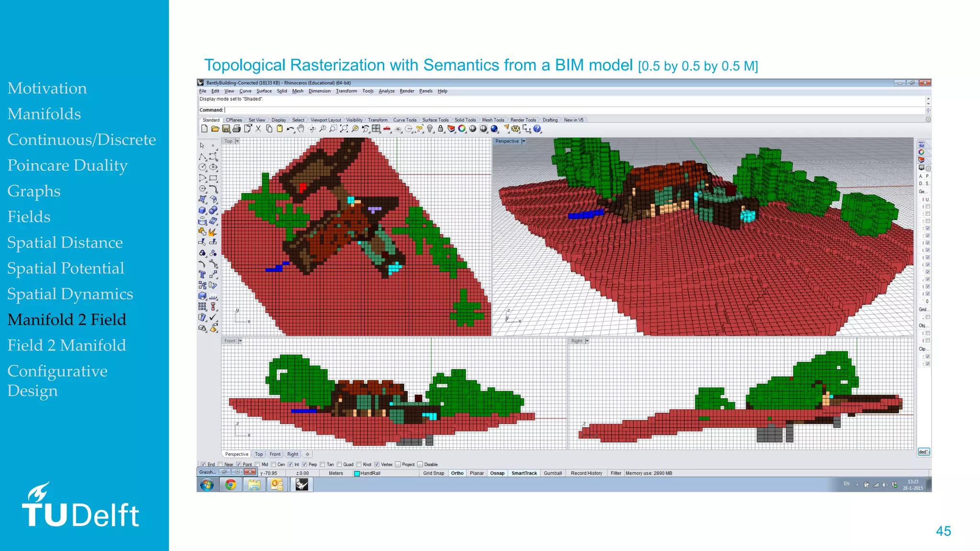Viewport: 980px width, 551px height.
Task: Select the Polyline tool in left sidebar
Action: [x=202, y=156]
